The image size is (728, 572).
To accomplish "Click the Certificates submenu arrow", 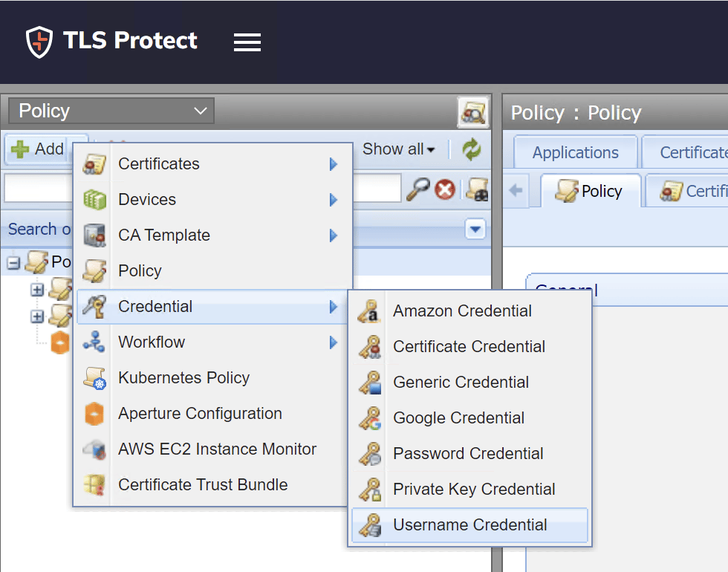I will pyautogui.click(x=333, y=164).
